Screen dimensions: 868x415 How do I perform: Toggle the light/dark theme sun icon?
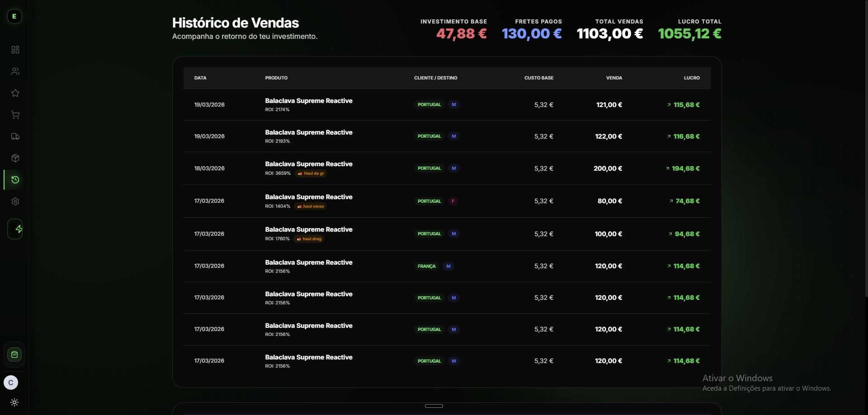(14, 402)
